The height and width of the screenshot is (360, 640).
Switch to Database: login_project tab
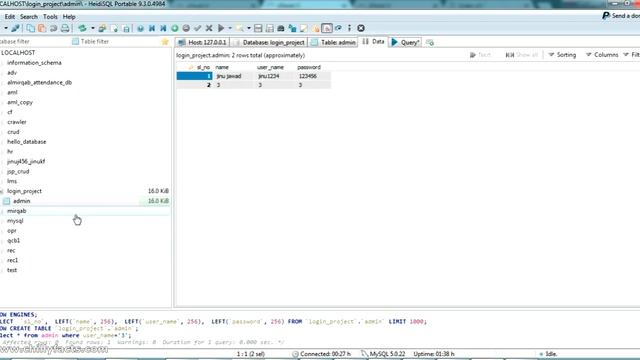pyautogui.click(x=269, y=42)
